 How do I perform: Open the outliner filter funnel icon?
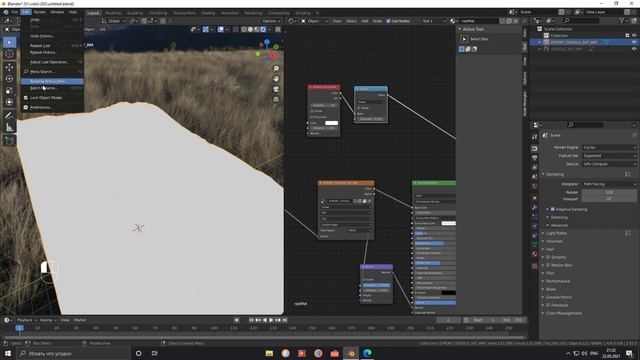[622, 20]
